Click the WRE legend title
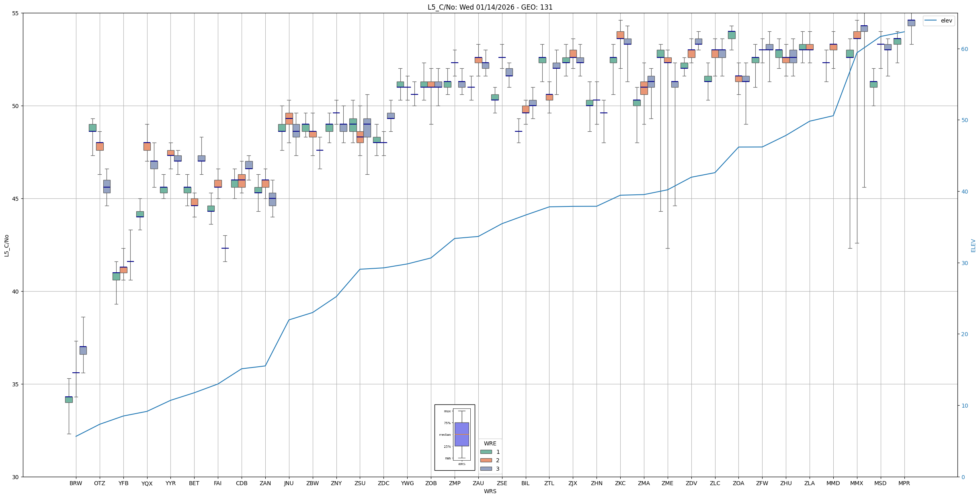 pos(490,443)
